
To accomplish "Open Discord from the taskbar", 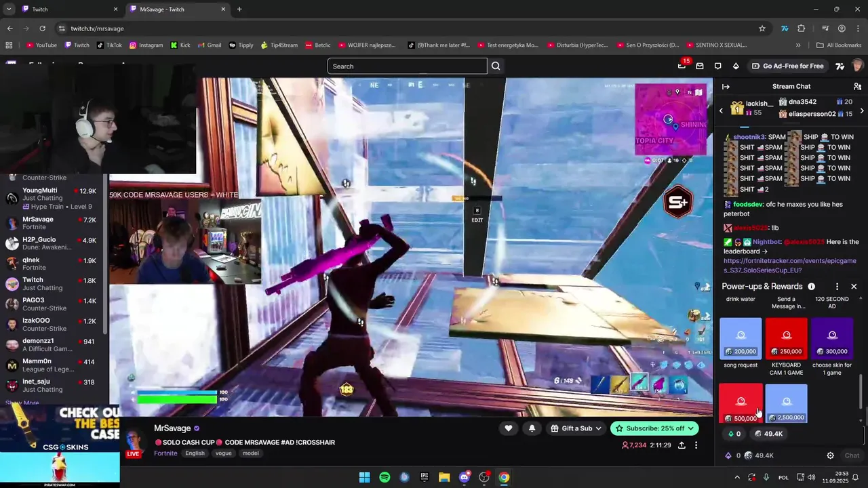I will point(465,477).
